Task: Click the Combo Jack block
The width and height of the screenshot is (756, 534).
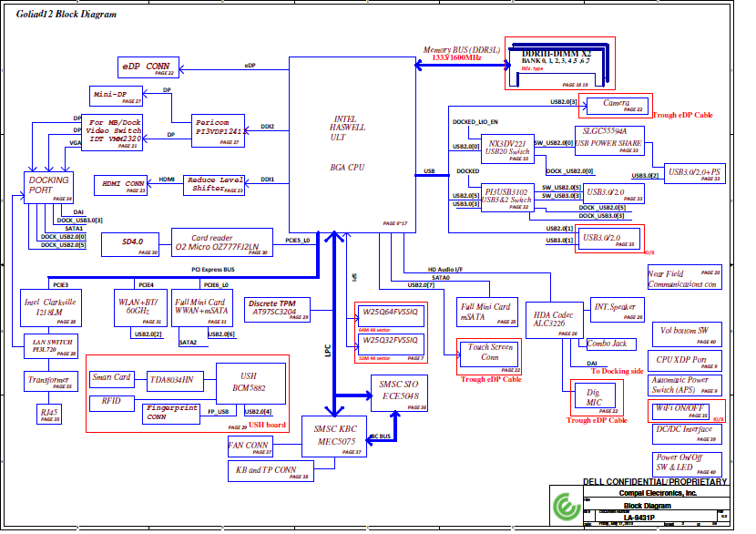Action: click(x=611, y=344)
